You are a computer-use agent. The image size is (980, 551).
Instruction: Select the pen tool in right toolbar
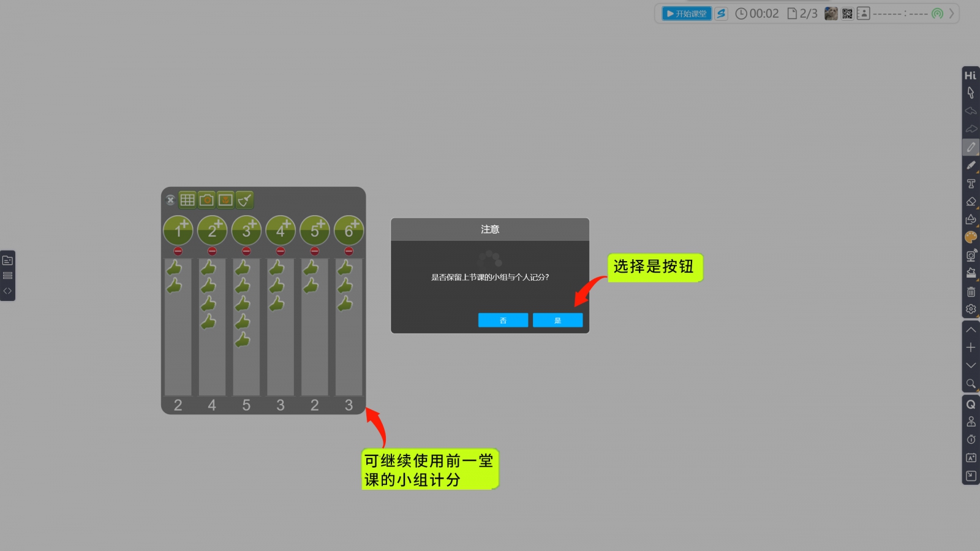click(971, 147)
